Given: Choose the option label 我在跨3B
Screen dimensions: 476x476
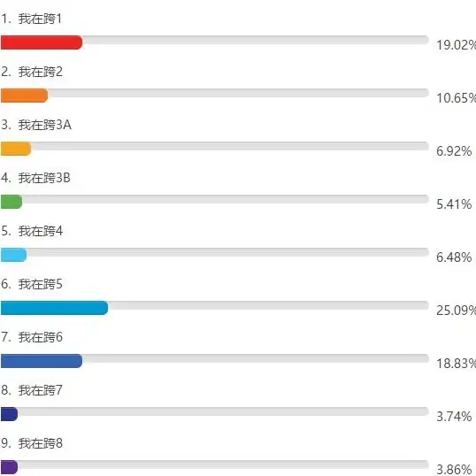Looking at the screenshot, I should pos(44,178).
